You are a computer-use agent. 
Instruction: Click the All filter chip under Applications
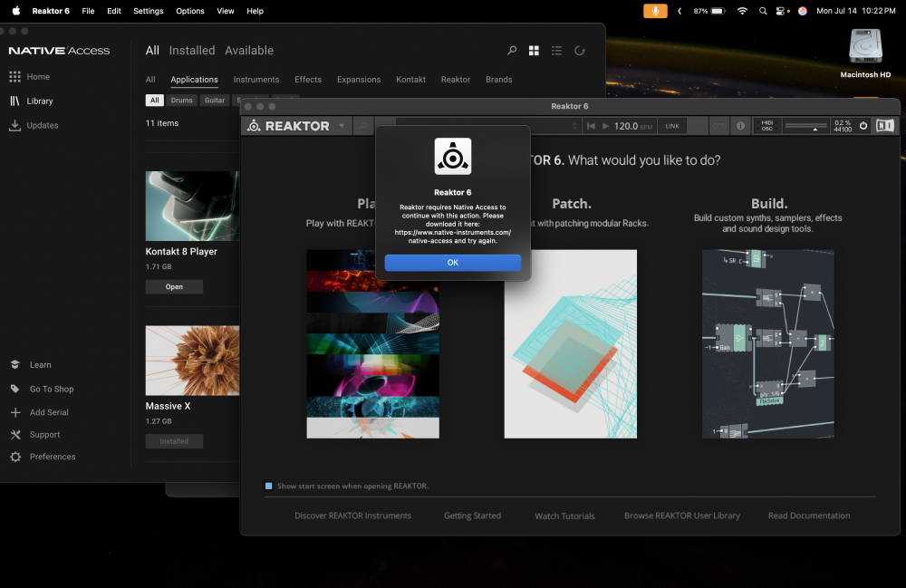tap(154, 101)
